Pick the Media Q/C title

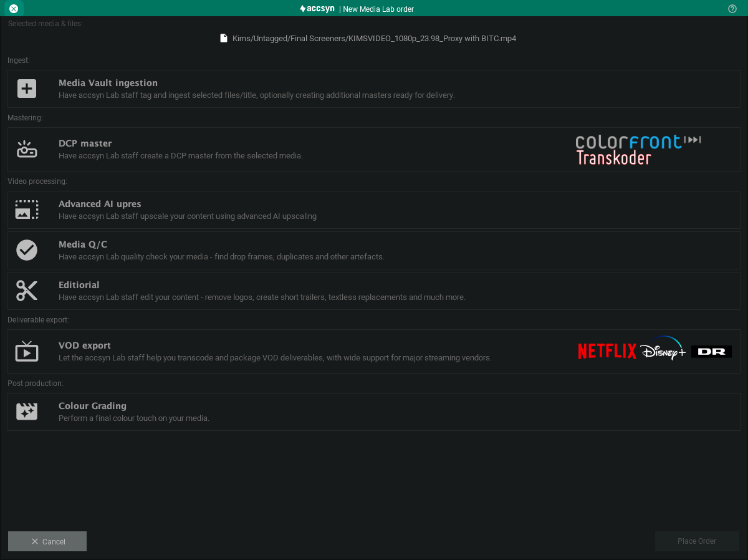[83, 244]
